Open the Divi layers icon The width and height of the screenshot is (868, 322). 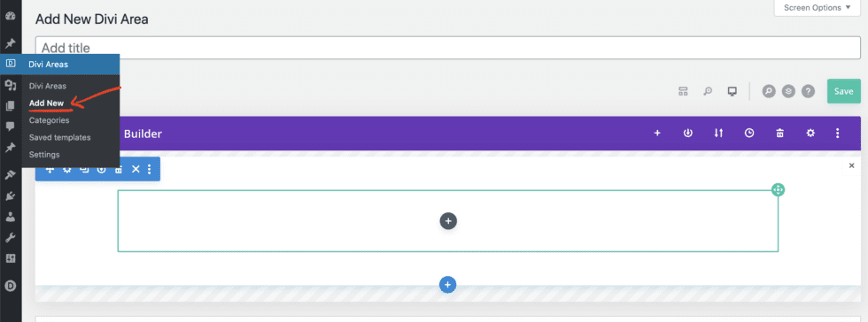point(788,91)
